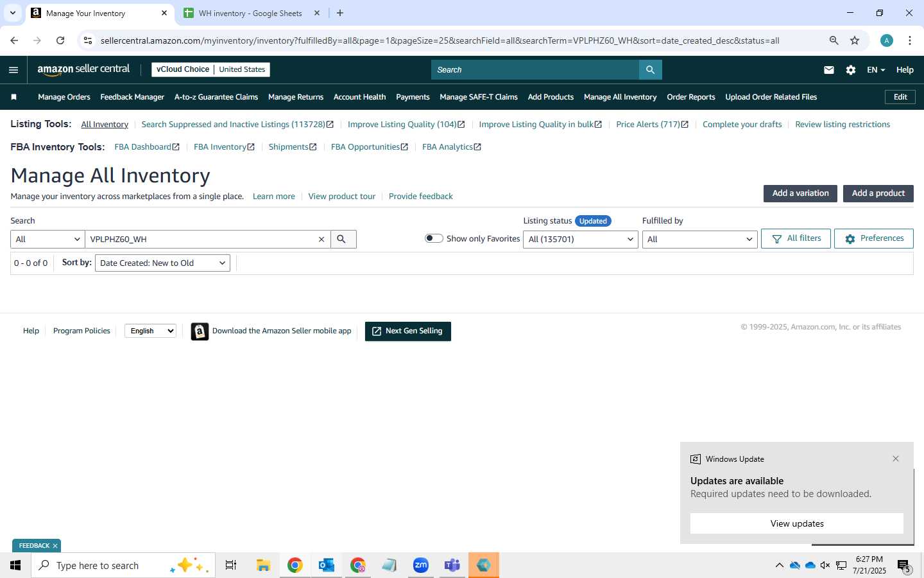Open Sort by Date Created dropdown
Image resolution: width=924 pixels, height=578 pixels.
coord(162,263)
